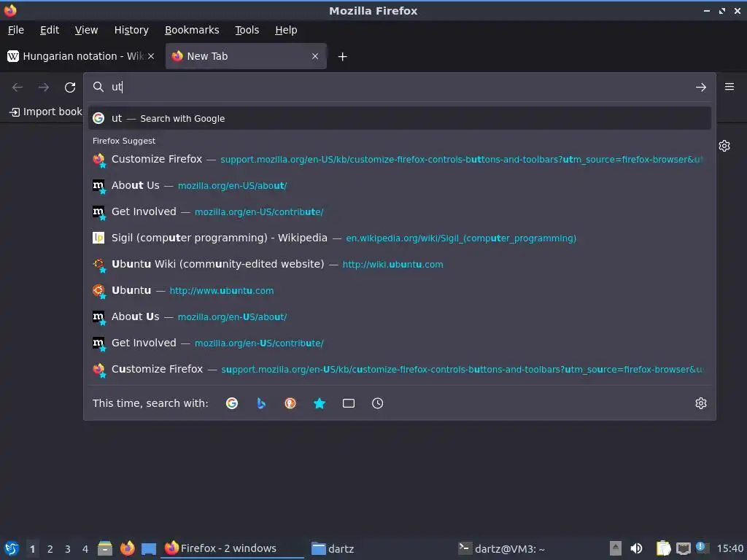Click the Go arrow in the address bar

pos(701,87)
